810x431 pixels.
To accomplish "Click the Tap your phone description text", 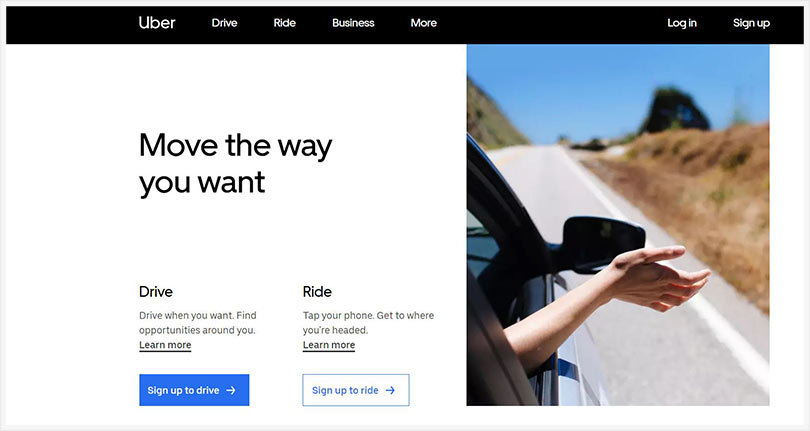I will 368,322.
